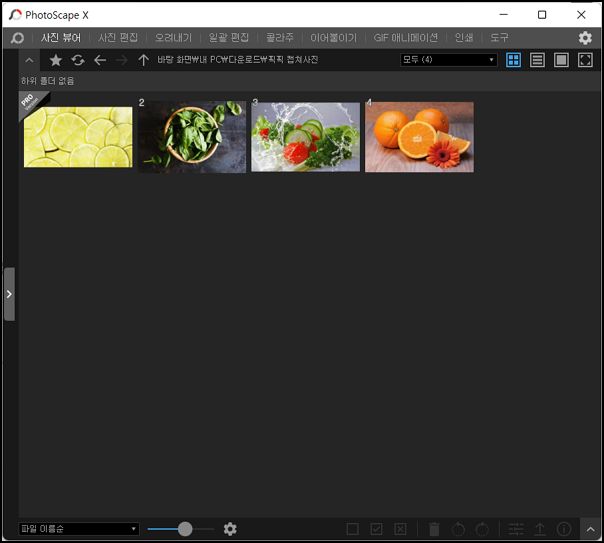Screen dimensions: 604x543
Task: Open the 인쇄 tab
Action: pos(464,38)
